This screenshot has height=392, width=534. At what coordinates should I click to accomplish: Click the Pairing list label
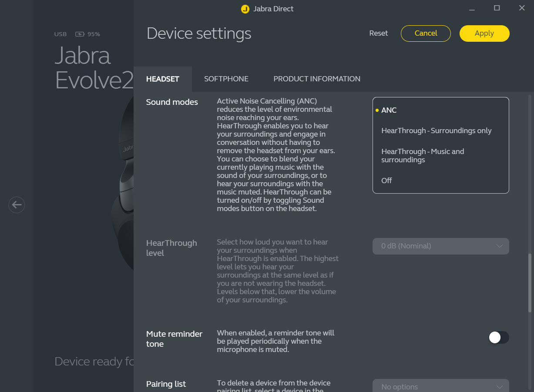click(x=166, y=384)
